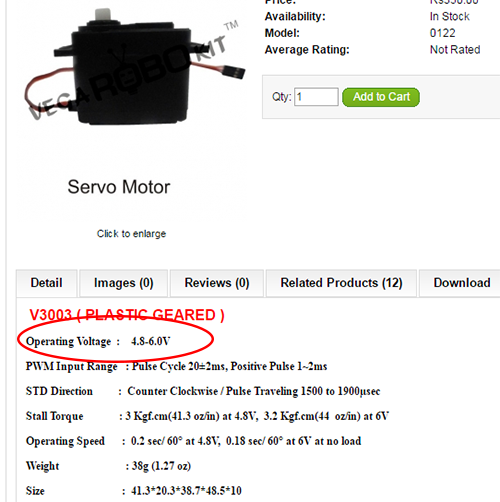This screenshot has width=500, height=502.
Task: Click the Operating Voltage specification line
Action: [98, 341]
